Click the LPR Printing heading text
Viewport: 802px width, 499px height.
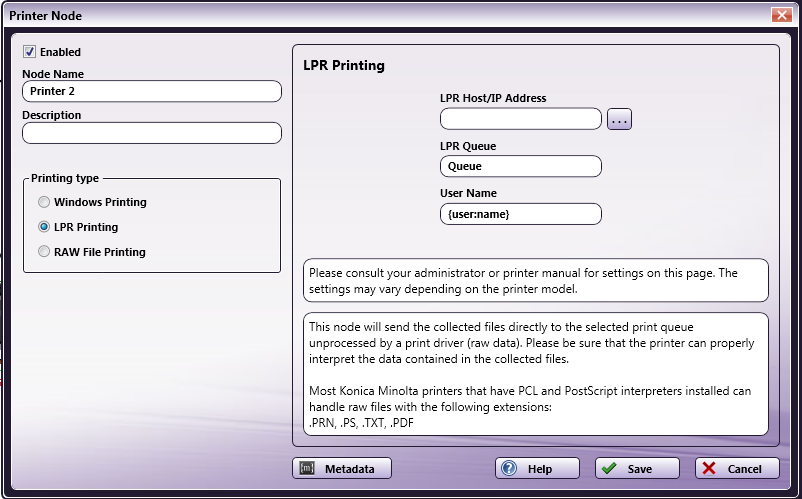pos(344,65)
